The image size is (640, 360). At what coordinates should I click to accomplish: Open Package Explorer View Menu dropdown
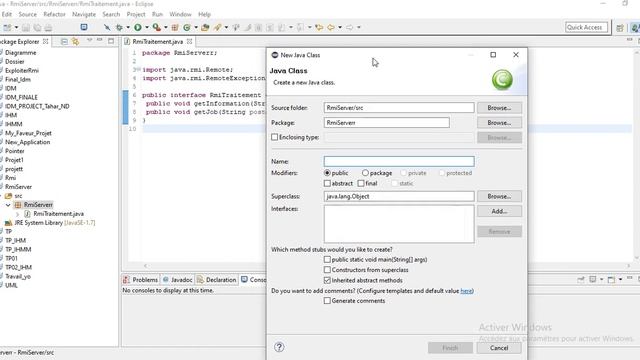89,41
